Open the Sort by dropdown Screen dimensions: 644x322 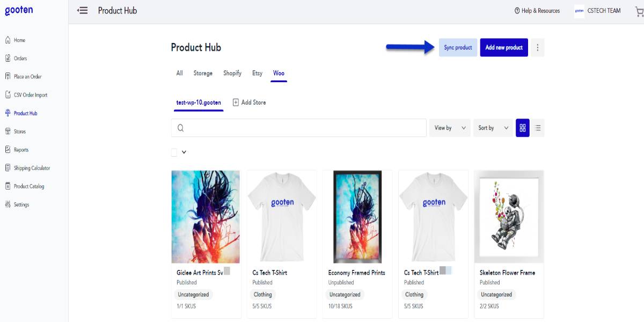click(493, 128)
